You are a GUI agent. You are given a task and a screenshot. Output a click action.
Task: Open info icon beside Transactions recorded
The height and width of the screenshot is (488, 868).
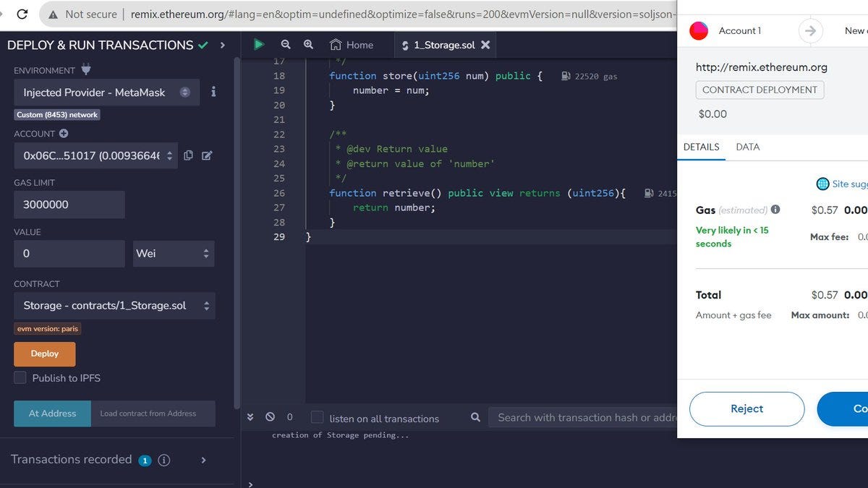tap(164, 460)
